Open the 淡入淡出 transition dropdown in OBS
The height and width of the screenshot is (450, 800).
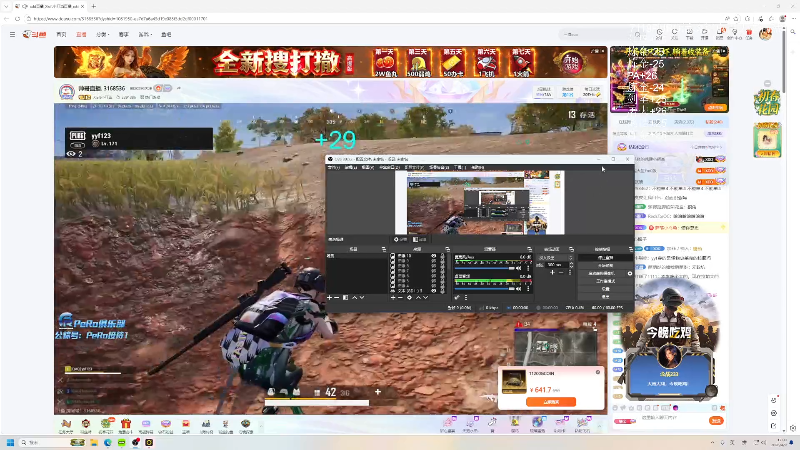554,258
